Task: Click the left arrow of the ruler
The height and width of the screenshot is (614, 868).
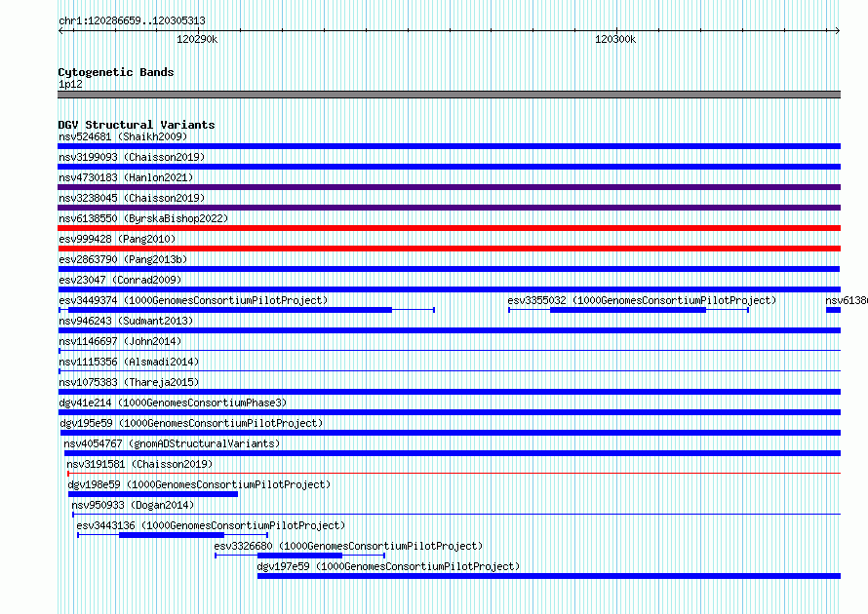Action: click(x=61, y=30)
